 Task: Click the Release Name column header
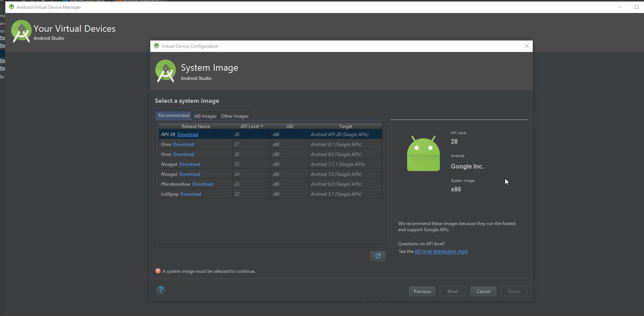pos(196,126)
